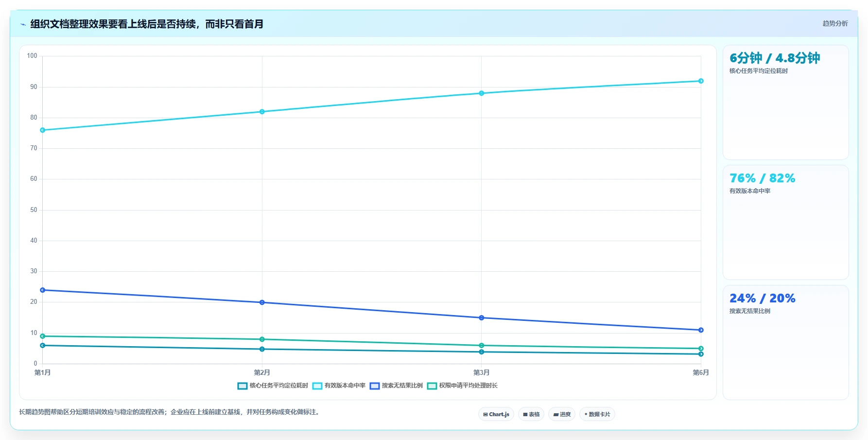Toggle the 搜索无结果比例 legend entry
Image resolution: width=868 pixels, height=440 pixels.
[x=396, y=386]
